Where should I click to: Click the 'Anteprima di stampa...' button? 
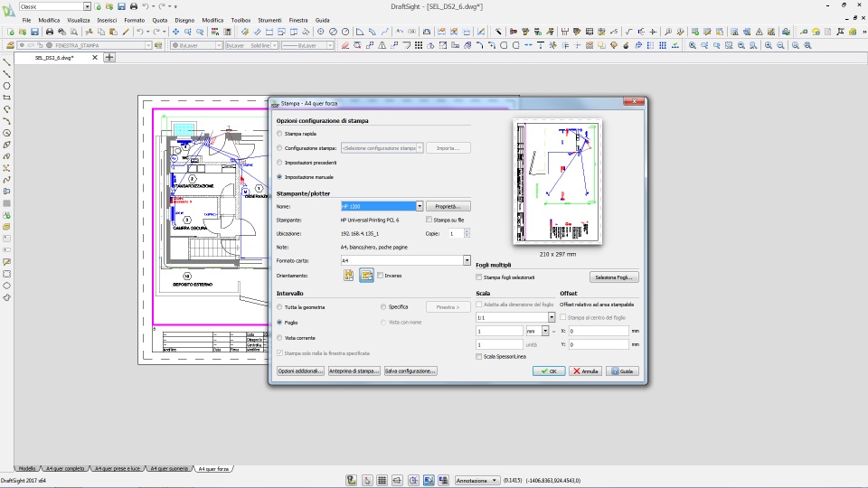354,371
